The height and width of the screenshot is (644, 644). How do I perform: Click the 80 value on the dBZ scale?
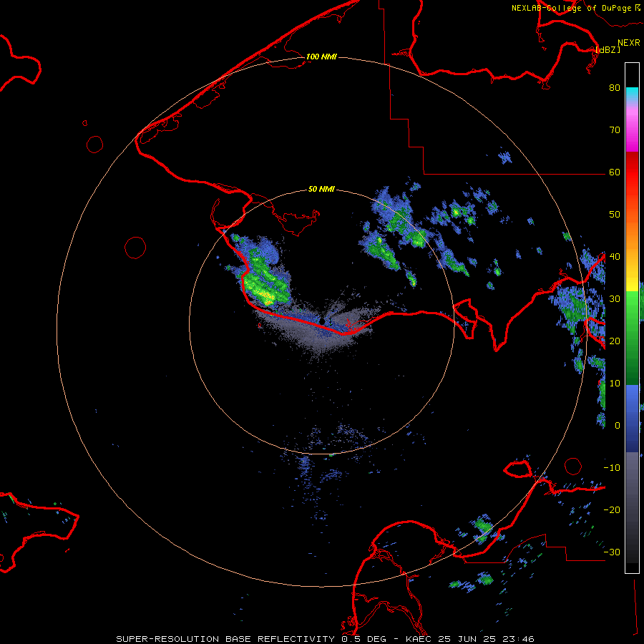(x=615, y=87)
